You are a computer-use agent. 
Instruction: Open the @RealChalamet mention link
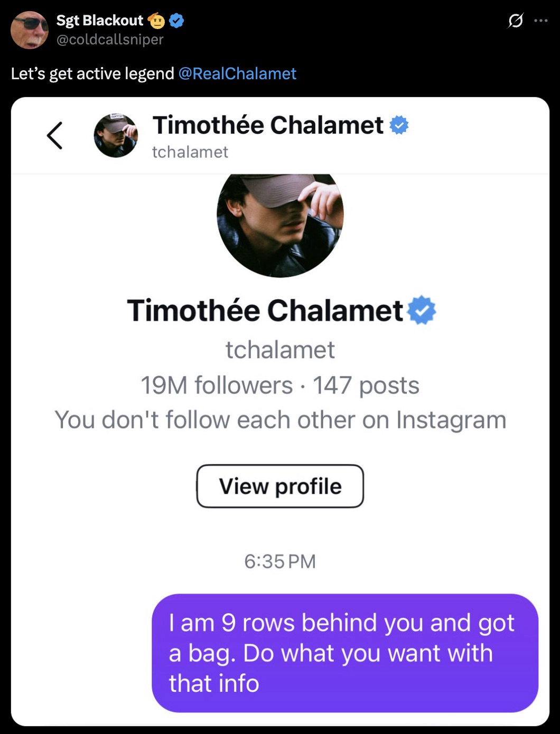(237, 73)
